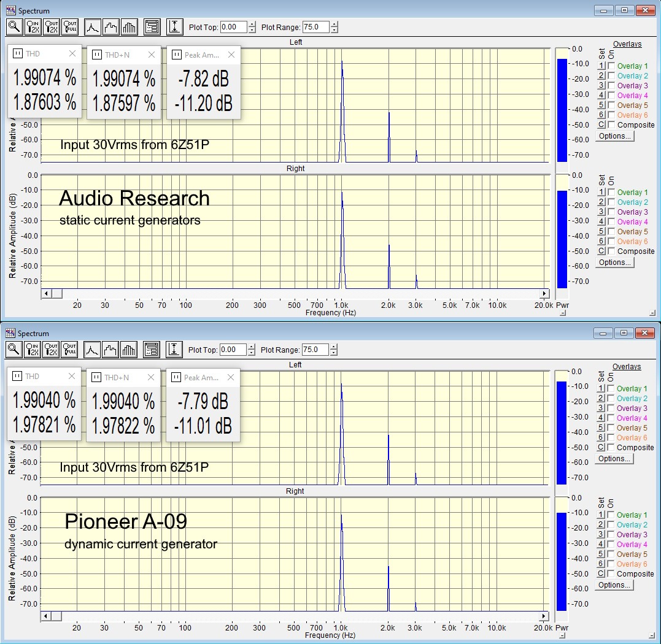
Task: Enable Overlay 5 checkbox for Audio Research Right channel
Action: point(611,232)
